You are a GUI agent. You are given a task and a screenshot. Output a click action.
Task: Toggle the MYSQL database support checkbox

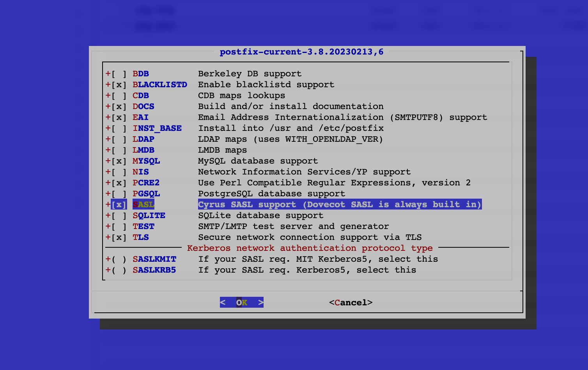tap(119, 161)
